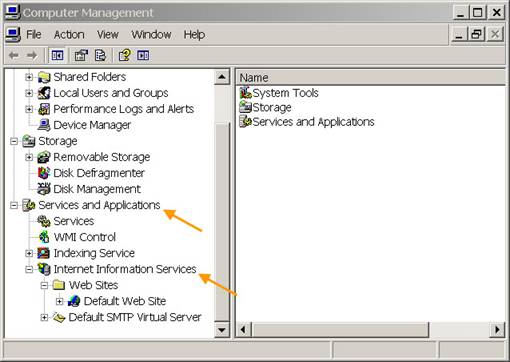The width and height of the screenshot is (510, 362).
Task: Click Disk Defragmenter icon
Action: [44, 173]
